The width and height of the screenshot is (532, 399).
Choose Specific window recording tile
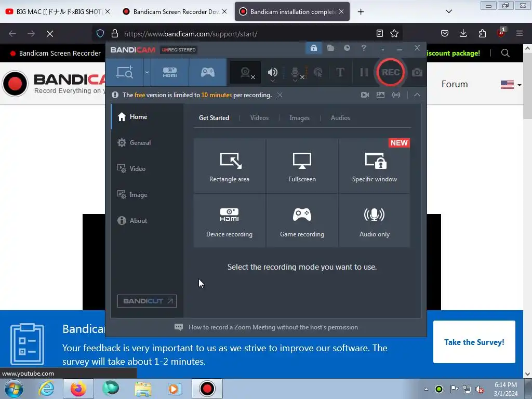[x=374, y=166]
